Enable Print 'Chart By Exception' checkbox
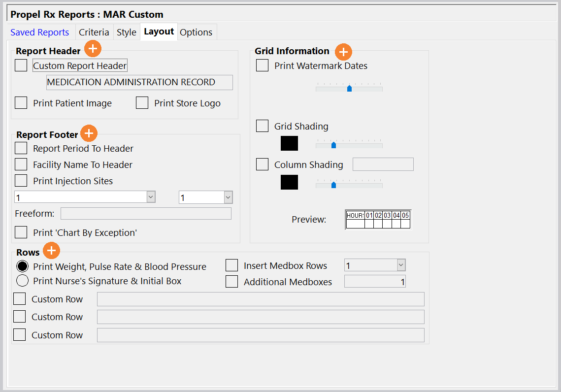 (x=21, y=232)
